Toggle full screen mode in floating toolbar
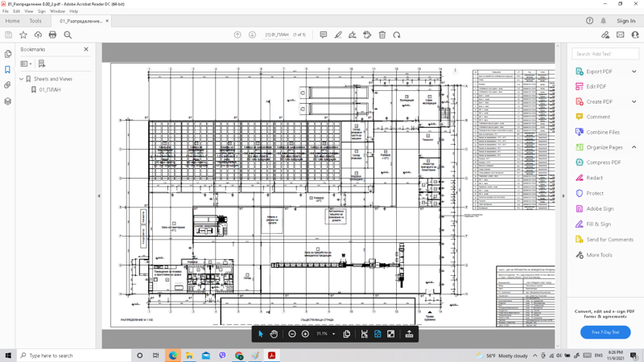Image resolution: width=644 pixels, height=362 pixels. click(390, 334)
